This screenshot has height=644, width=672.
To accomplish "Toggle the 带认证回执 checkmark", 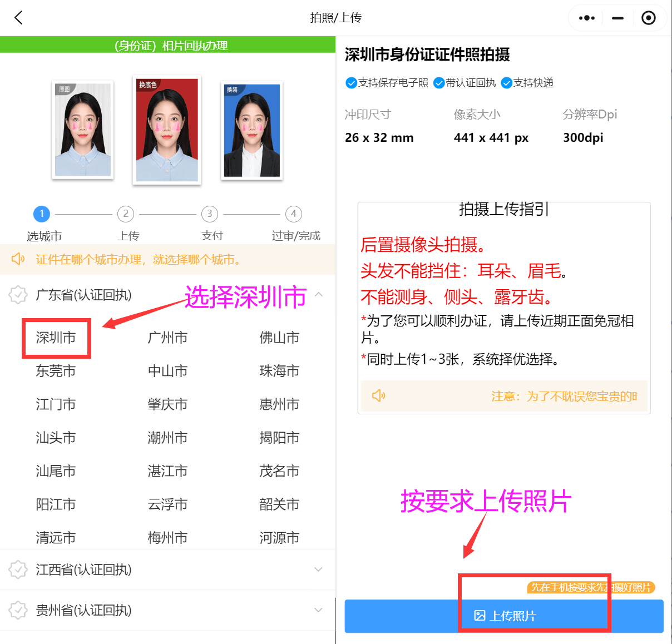I will (x=439, y=83).
